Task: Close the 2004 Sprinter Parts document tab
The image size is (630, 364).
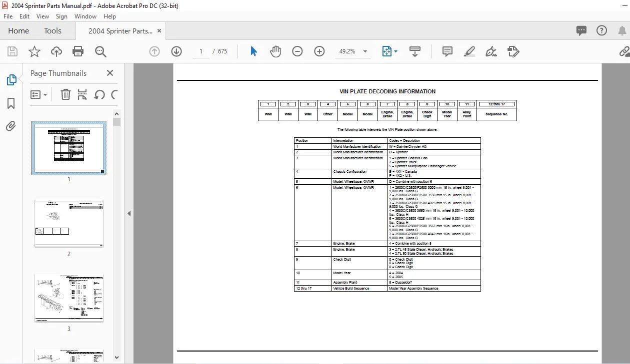Action: (159, 31)
